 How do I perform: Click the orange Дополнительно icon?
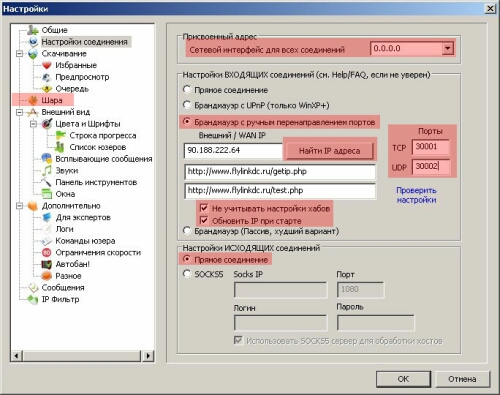[x=33, y=206]
